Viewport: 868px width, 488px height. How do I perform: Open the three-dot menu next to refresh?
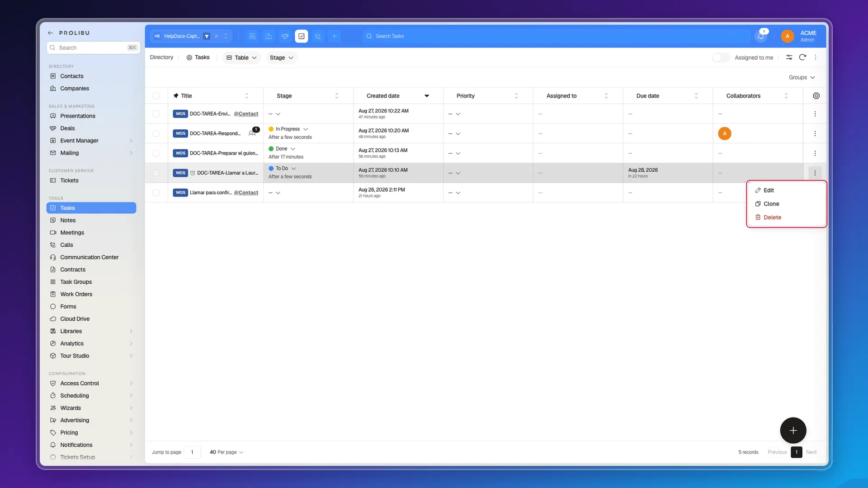(816, 57)
